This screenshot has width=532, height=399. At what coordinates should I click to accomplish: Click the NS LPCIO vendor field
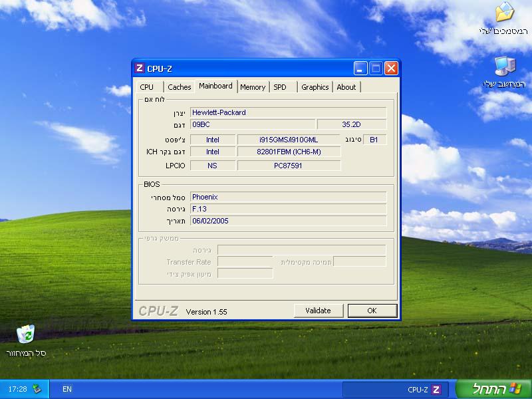212,166
